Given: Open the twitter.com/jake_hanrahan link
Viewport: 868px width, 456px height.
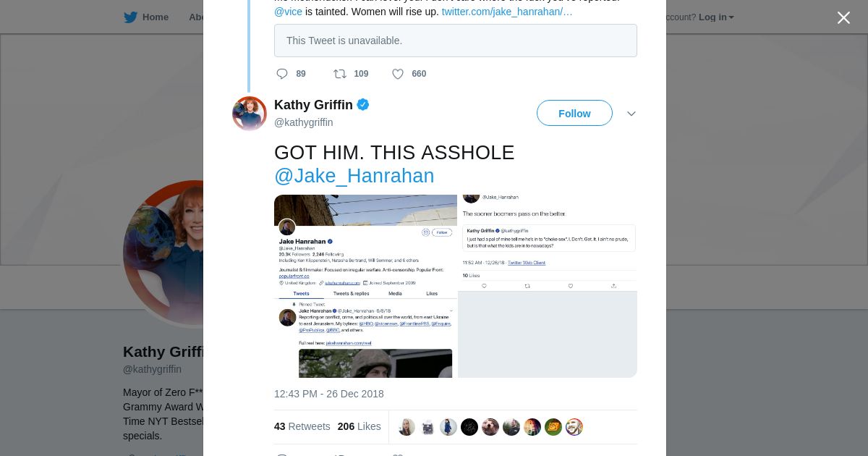Looking at the screenshot, I should click(x=506, y=12).
